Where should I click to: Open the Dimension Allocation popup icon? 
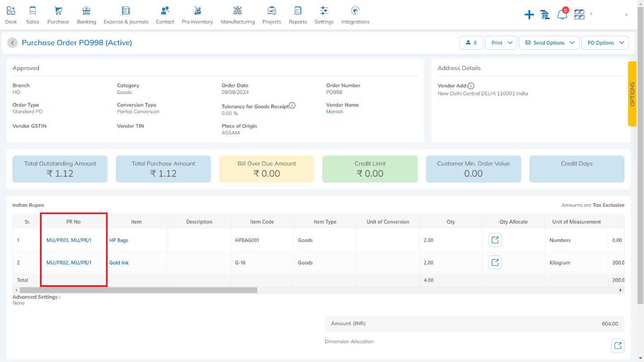click(x=618, y=345)
